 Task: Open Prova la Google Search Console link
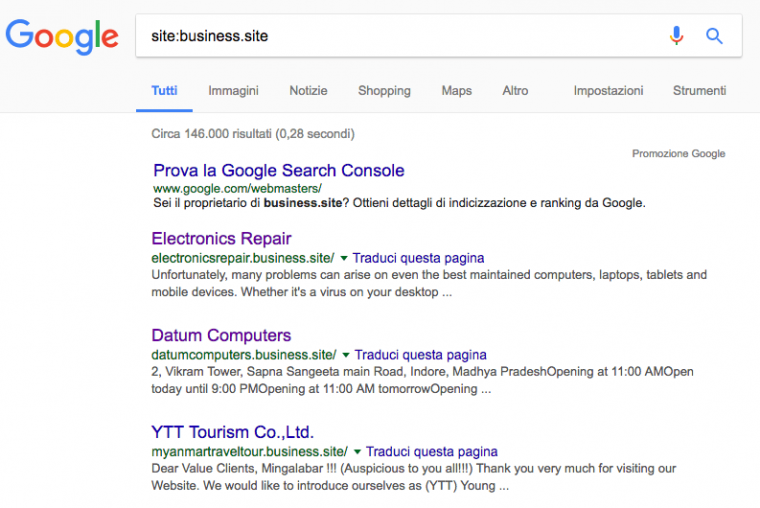tap(279, 171)
